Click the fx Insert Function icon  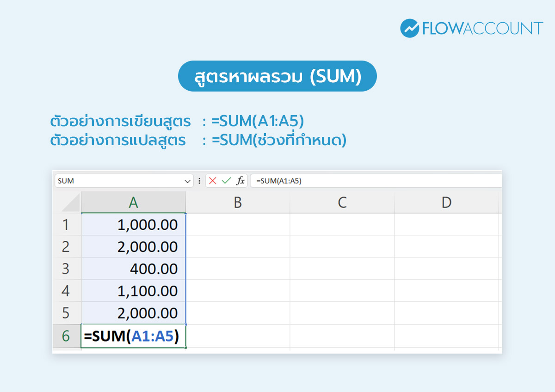click(241, 181)
